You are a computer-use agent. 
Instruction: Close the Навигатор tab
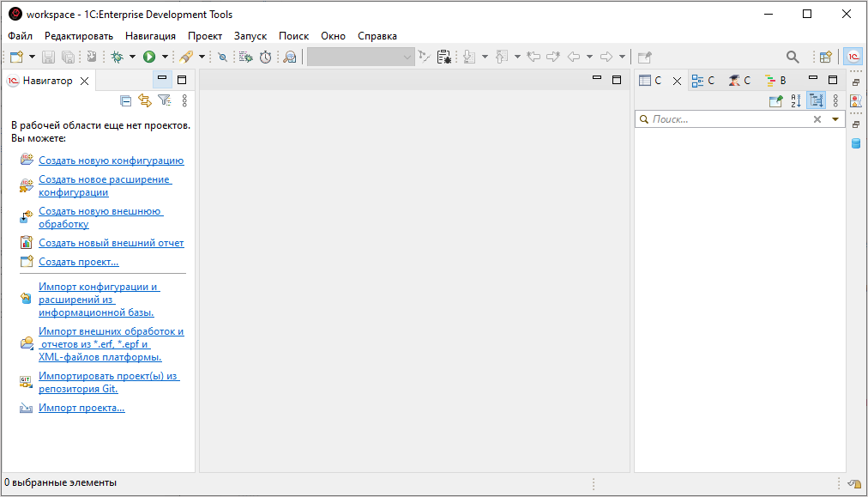84,81
